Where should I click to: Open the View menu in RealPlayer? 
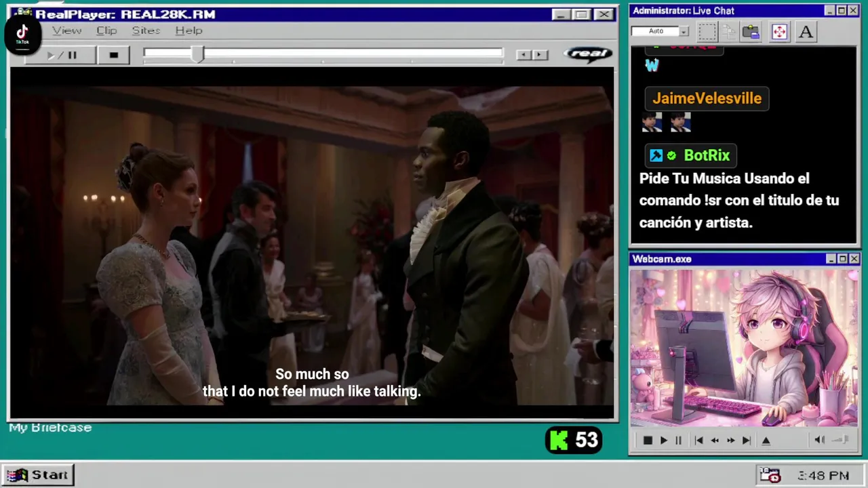pyautogui.click(x=67, y=30)
